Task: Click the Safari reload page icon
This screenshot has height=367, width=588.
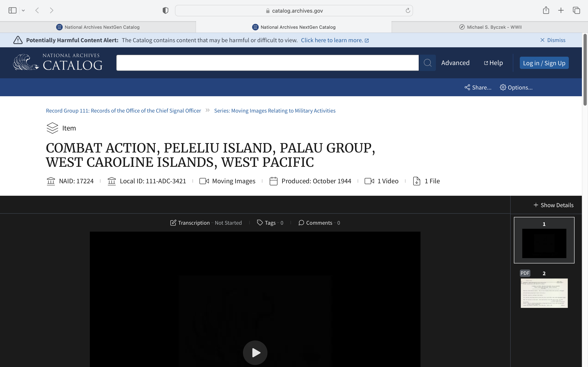Action: tap(408, 11)
